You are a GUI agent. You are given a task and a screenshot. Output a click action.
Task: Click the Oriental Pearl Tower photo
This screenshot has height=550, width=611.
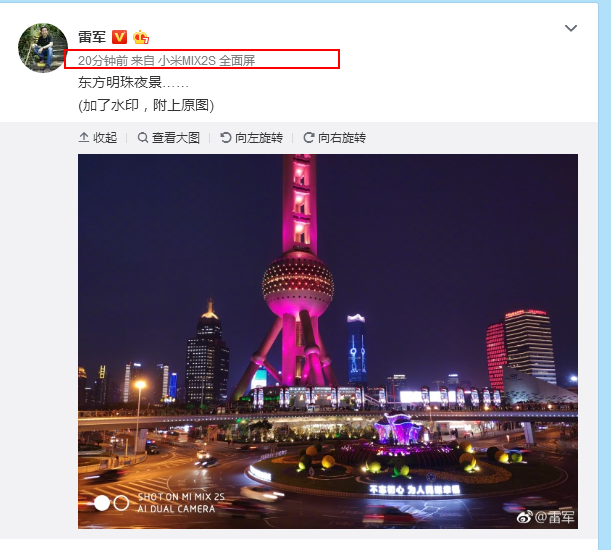[x=328, y=341]
